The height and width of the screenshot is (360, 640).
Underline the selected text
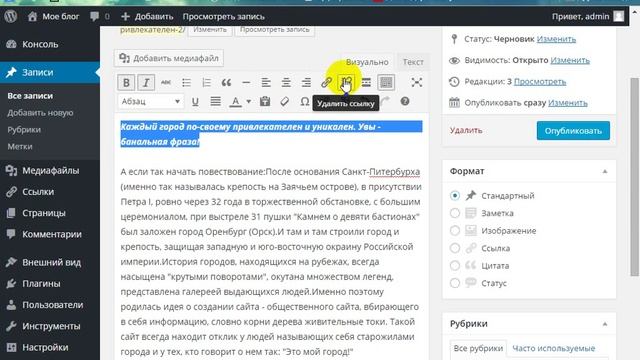tap(195, 102)
